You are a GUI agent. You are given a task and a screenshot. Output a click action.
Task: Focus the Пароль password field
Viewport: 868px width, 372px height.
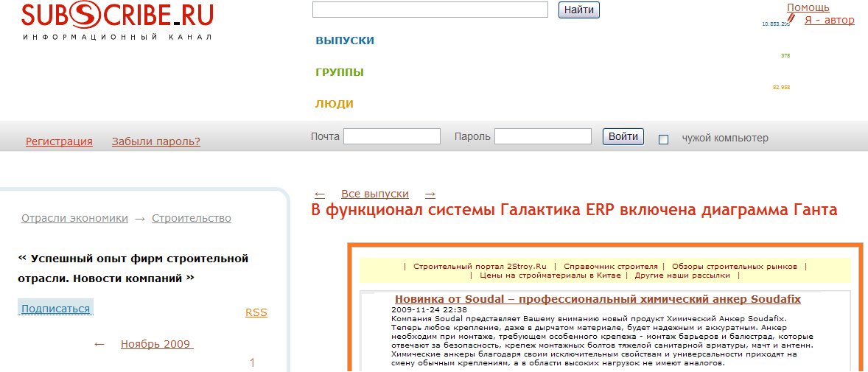click(x=543, y=136)
